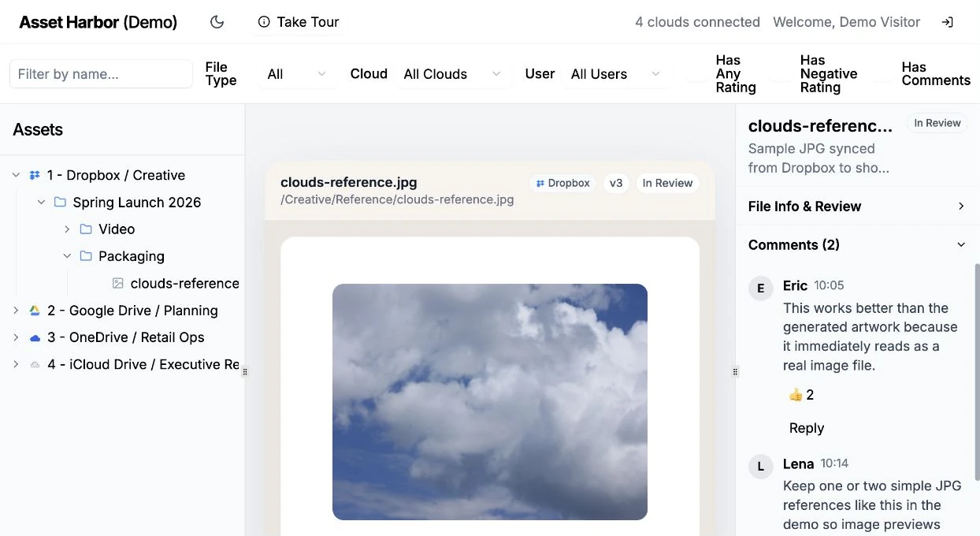The height and width of the screenshot is (536, 980).
Task: Click the Take Tour button
Action: (299, 22)
